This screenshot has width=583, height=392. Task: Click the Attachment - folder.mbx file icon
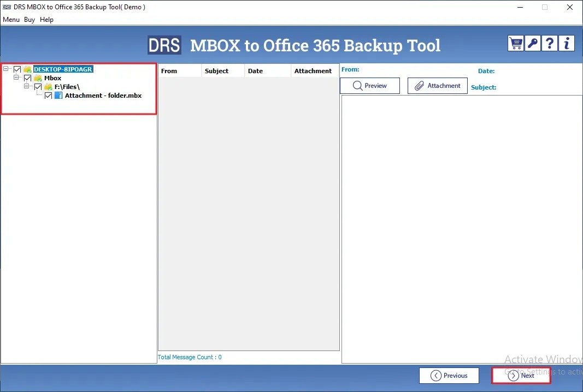58,96
